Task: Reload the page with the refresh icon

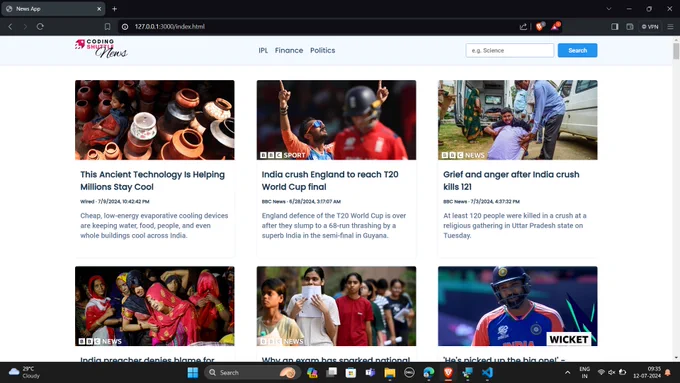Action: 40,26
